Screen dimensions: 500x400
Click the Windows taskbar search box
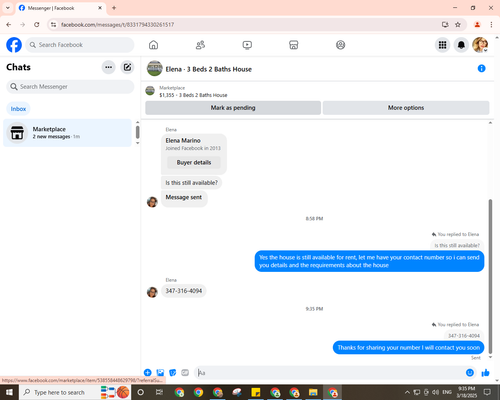point(75,392)
